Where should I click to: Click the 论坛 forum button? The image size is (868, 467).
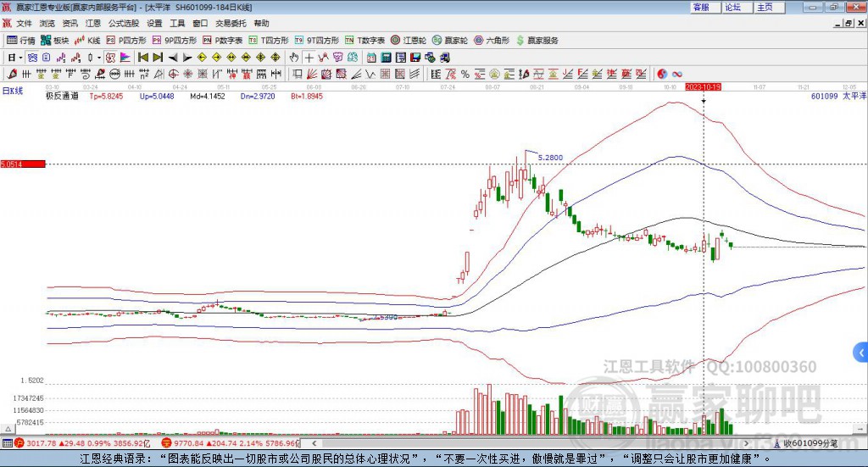pyautogui.click(x=737, y=7)
